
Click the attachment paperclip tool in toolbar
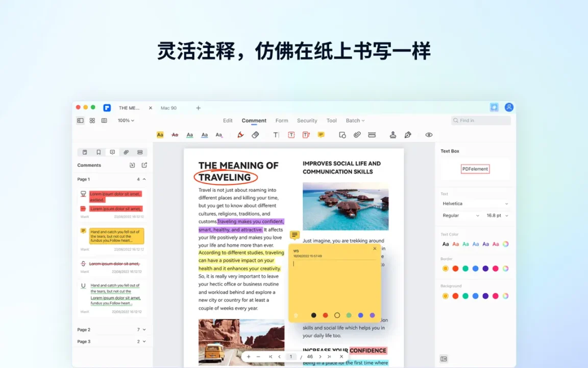pyautogui.click(x=357, y=135)
